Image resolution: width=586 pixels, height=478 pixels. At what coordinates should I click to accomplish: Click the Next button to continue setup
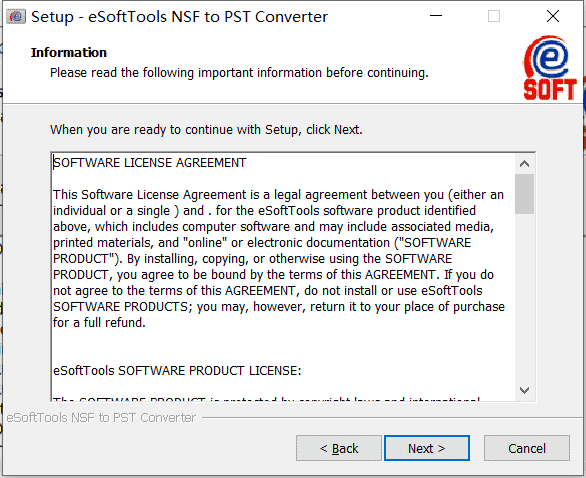point(427,448)
